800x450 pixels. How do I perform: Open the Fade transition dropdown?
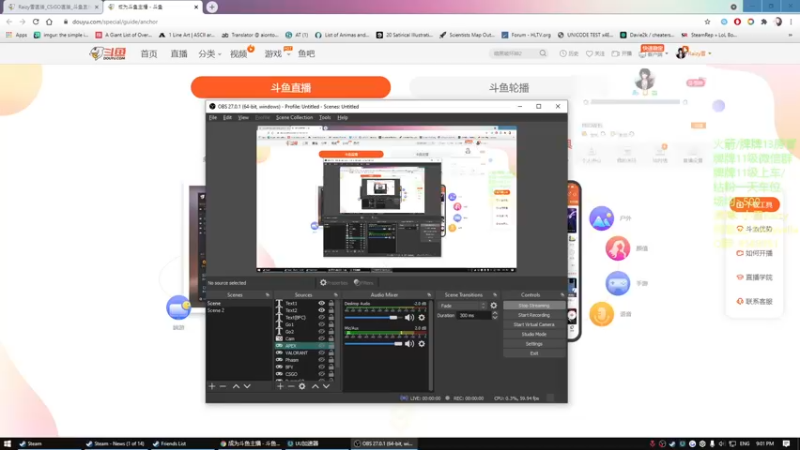(x=462, y=306)
